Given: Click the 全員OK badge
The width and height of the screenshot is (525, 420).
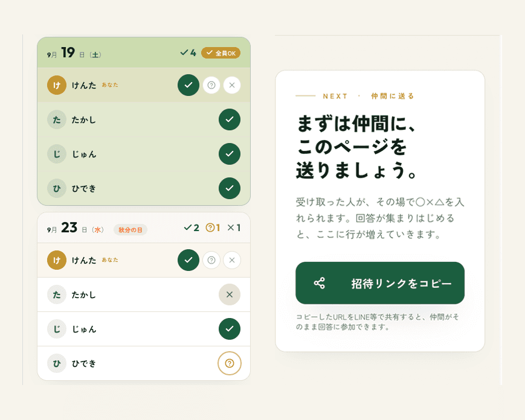Looking at the screenshot, I should tap(221, 53).
